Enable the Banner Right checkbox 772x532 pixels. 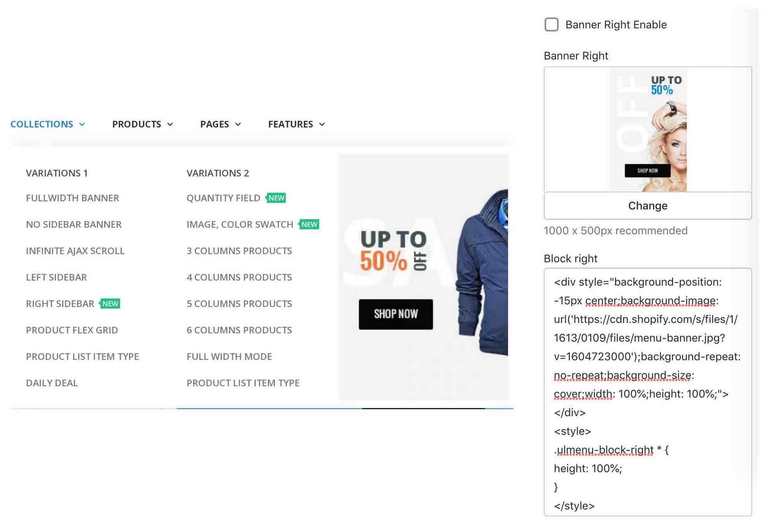coord(551,24)
